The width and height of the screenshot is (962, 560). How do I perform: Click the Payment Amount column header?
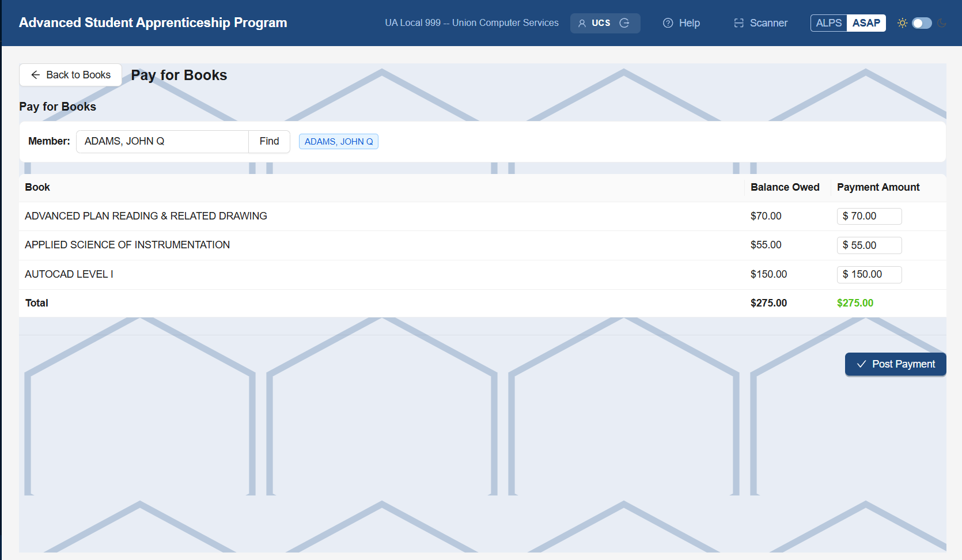[x=878, y=187]
